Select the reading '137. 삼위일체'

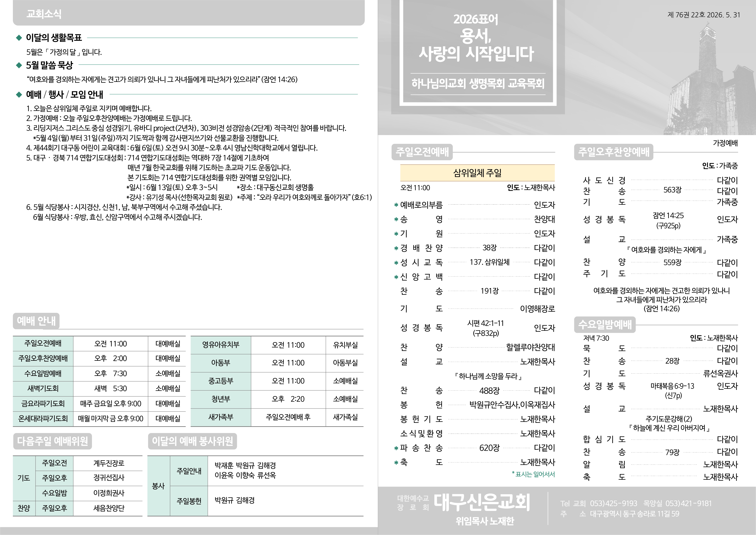[490, 262]
